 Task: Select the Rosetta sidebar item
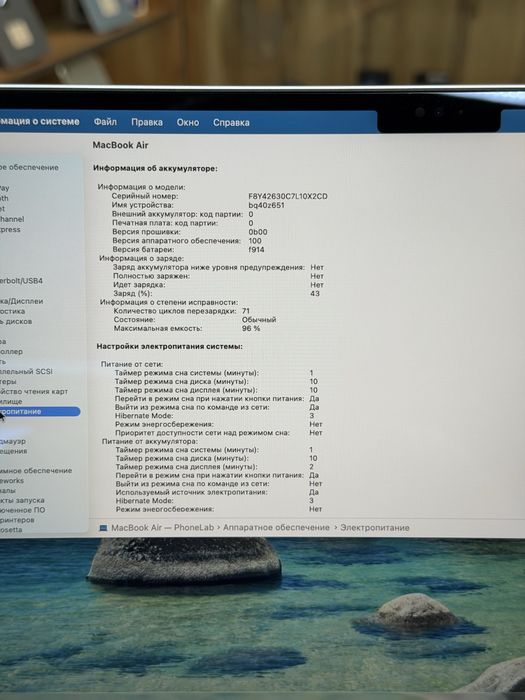[x=11, y=530]
